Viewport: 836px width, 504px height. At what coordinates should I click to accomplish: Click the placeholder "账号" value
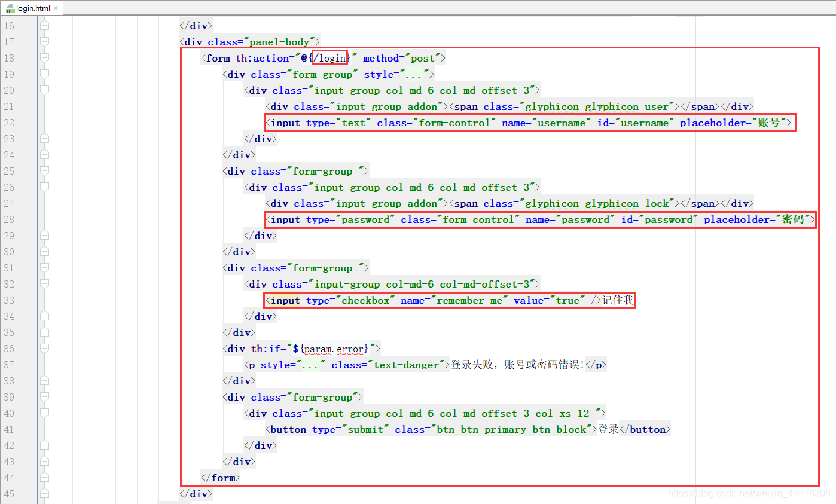pos(768,123)
